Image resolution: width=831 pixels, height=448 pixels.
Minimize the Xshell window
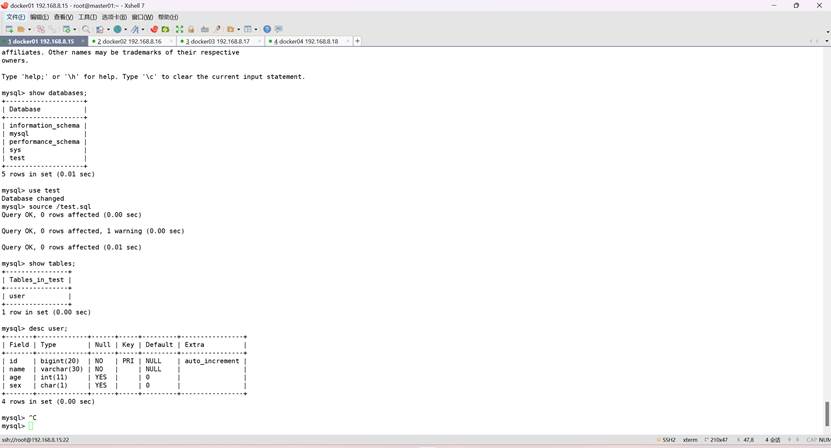(774, 5)
